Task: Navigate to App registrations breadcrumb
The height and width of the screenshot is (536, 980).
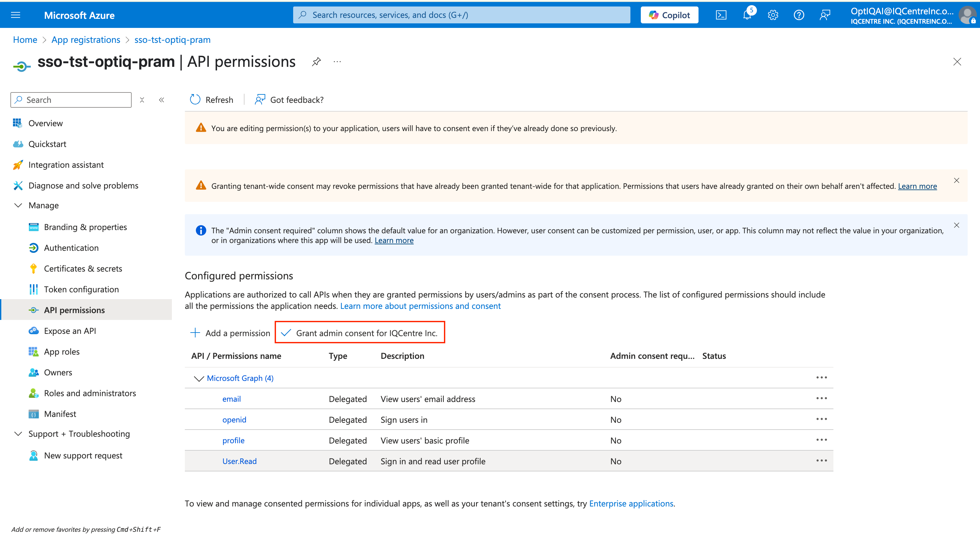Action: tap(86, 40)
